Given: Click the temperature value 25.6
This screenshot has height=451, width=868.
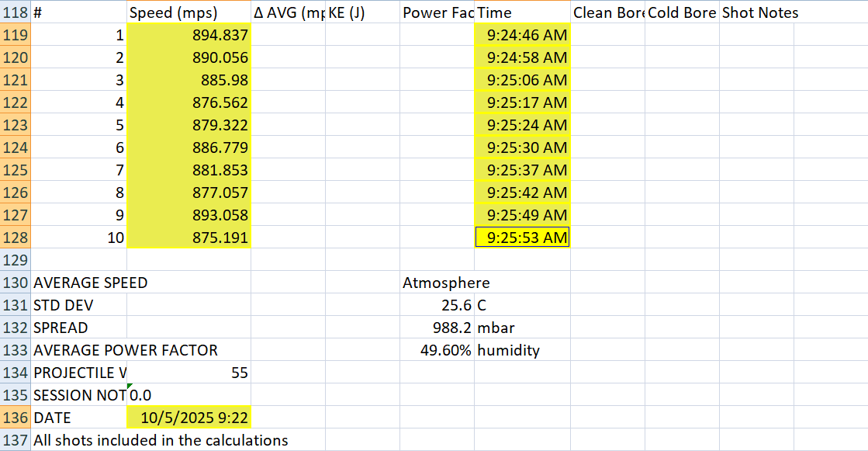Looking at the screenshot, I should [437, 305].
